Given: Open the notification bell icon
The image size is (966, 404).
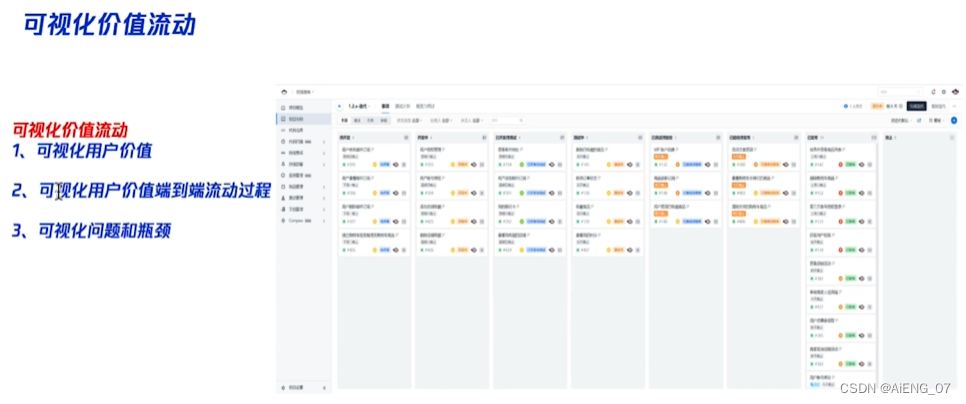Looking at the screenshot, I should (x=933, y=92).
